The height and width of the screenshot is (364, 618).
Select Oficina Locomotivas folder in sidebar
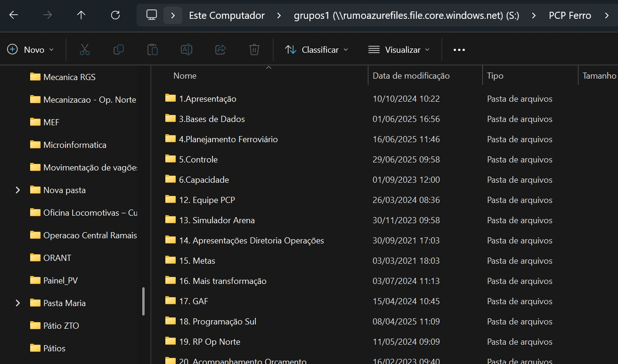tap(90, 213)
